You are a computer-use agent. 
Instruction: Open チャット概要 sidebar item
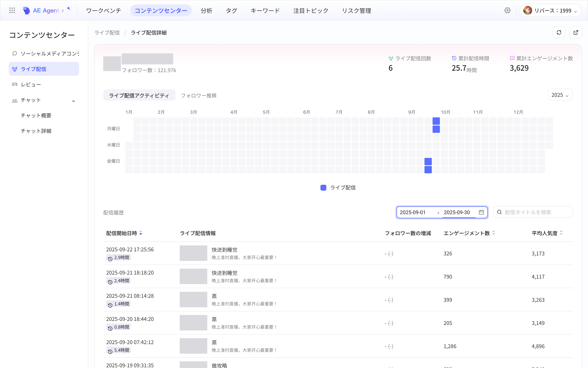(36, 115)
